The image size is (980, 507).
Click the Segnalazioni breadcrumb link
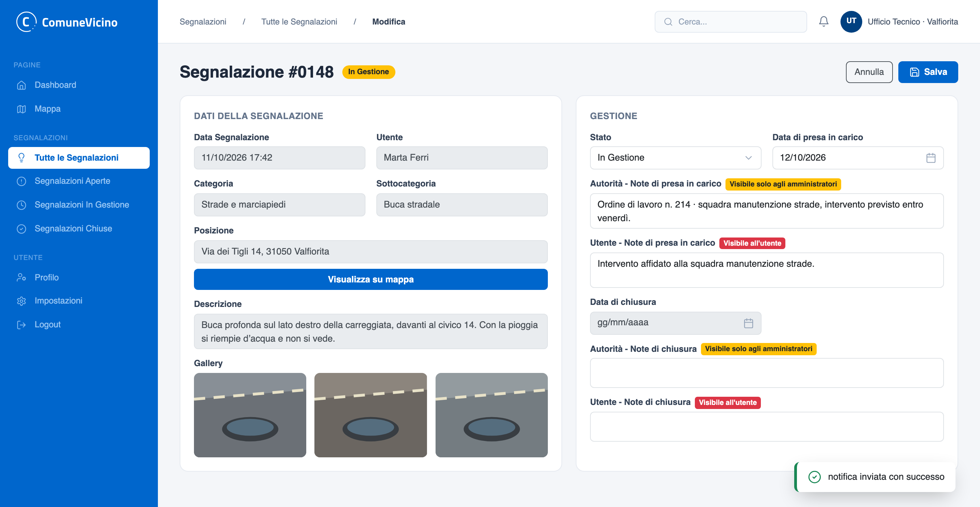click(x=203, y=22)
